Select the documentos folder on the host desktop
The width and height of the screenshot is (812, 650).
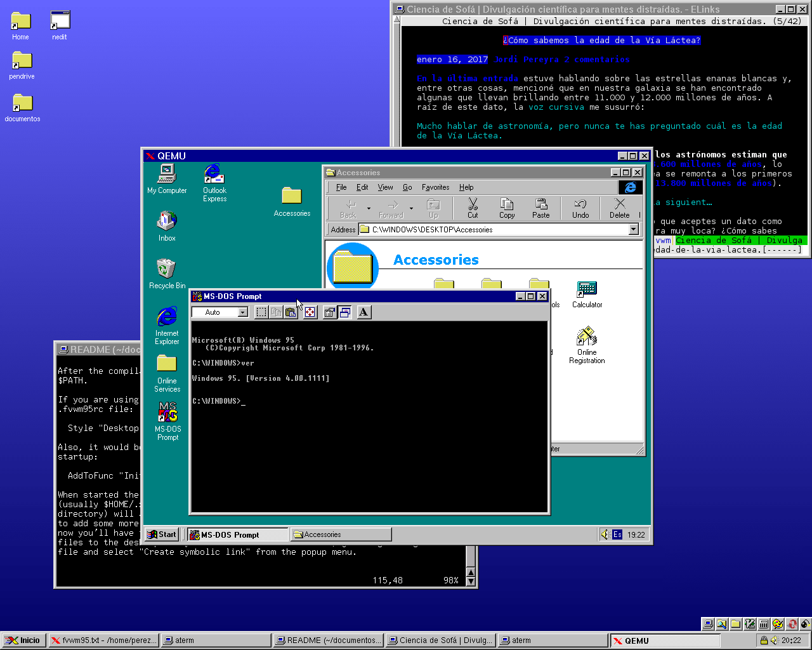[22, 108]
